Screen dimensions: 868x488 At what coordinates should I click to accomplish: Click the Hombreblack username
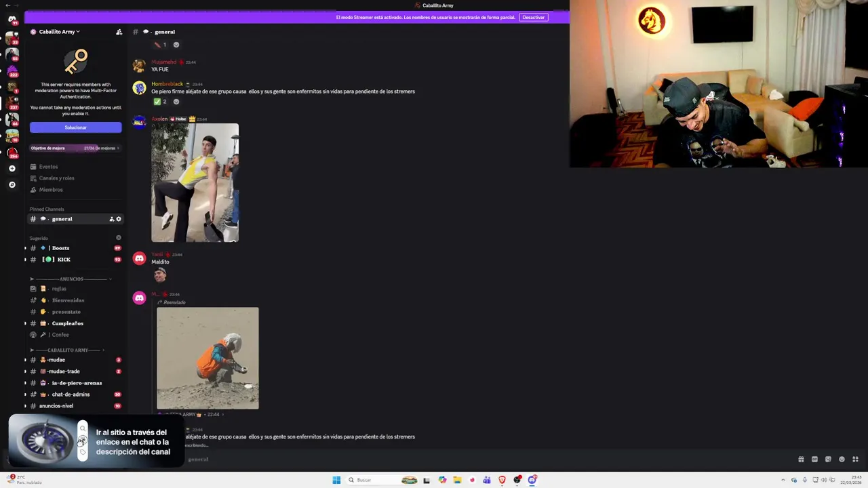167,84
